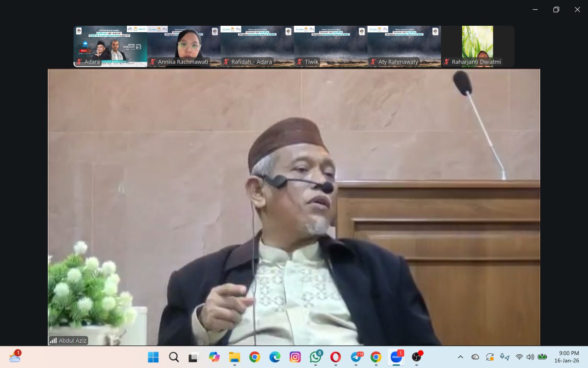Click the Windows Search icon
588x368 pixels.
tap(173, 357)
